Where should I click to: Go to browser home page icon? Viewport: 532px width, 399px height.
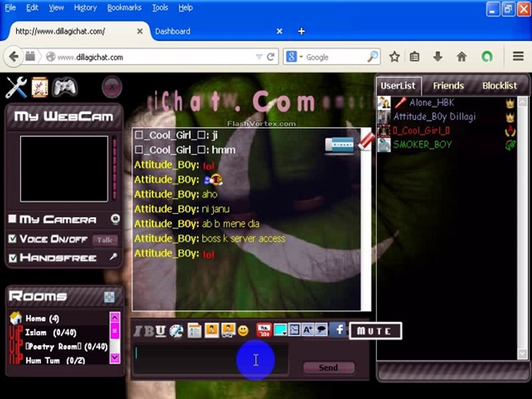(462, 57)
